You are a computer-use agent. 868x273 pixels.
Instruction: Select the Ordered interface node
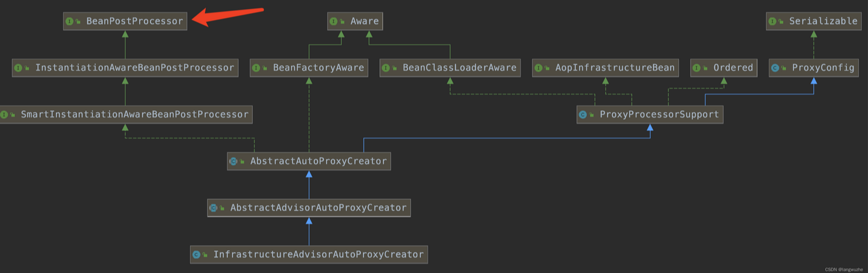(724, 67)
